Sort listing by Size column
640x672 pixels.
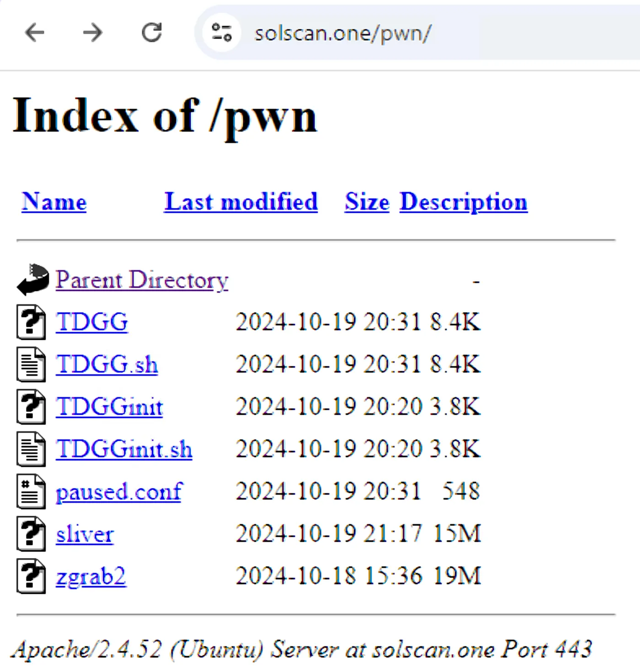(x=367, y=201)
